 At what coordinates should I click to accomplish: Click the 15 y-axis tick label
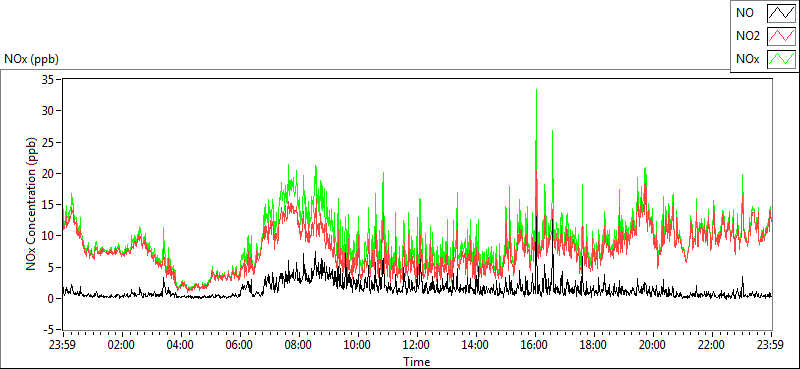click(x=48, y=205)
